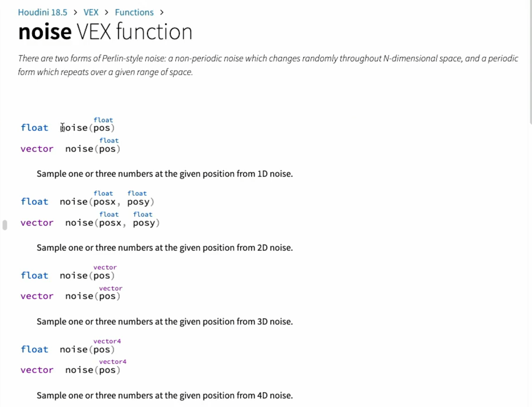Open the Functions breadcrumb link
532x407 pixels.
point(134,12)
